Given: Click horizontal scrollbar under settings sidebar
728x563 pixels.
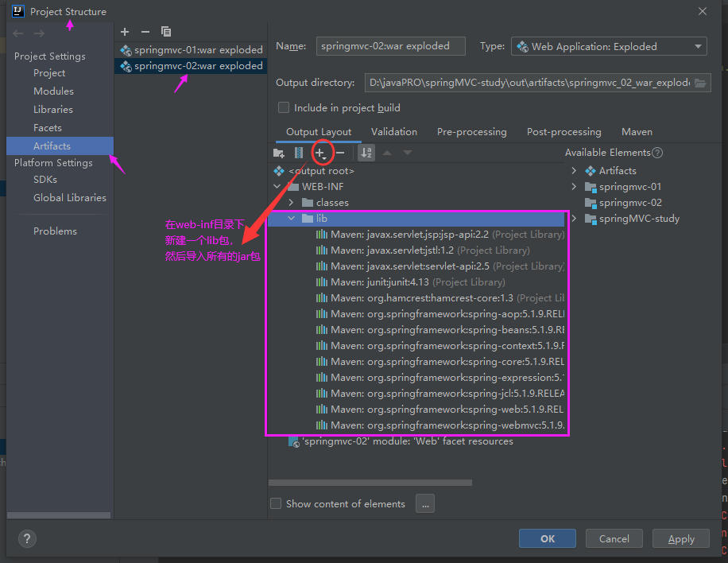Looking at the screenshot, I should tap(59, 515).
